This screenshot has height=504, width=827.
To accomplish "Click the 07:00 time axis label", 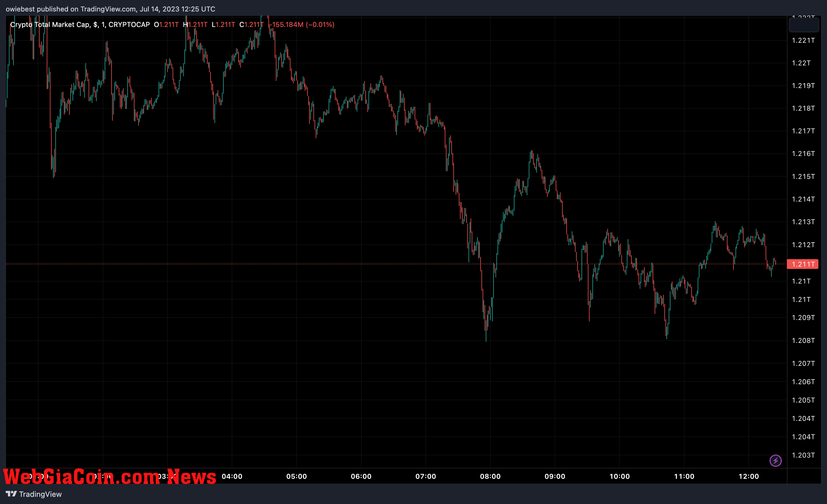I will click(426, 476).
